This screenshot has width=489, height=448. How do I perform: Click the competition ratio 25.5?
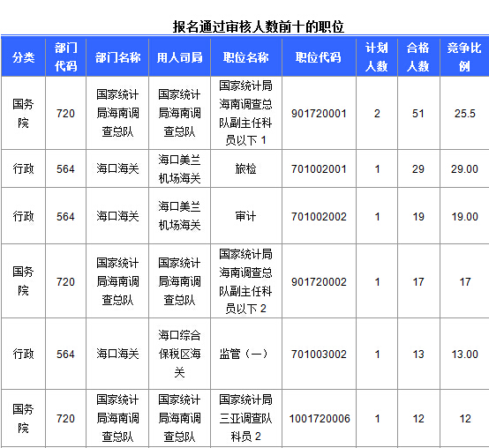click(x=464, y=114)
